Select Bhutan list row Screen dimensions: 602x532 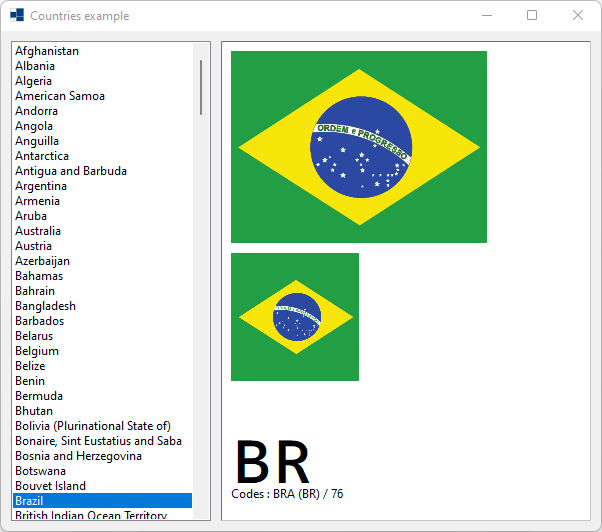[103, 410]
